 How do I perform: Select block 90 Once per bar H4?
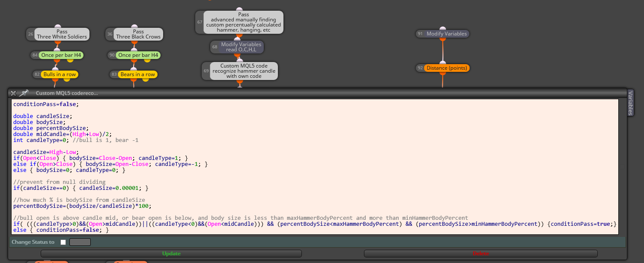[134, 55]
